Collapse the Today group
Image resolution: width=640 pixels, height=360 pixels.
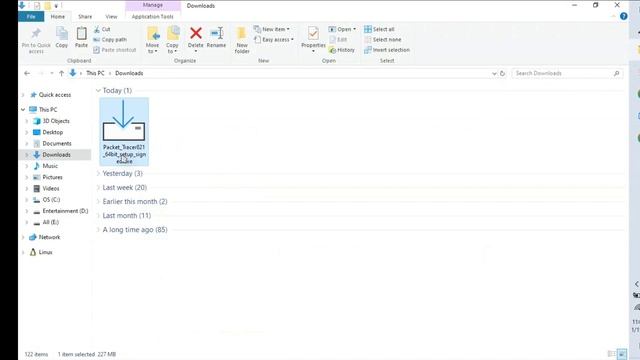click(98, 90)
